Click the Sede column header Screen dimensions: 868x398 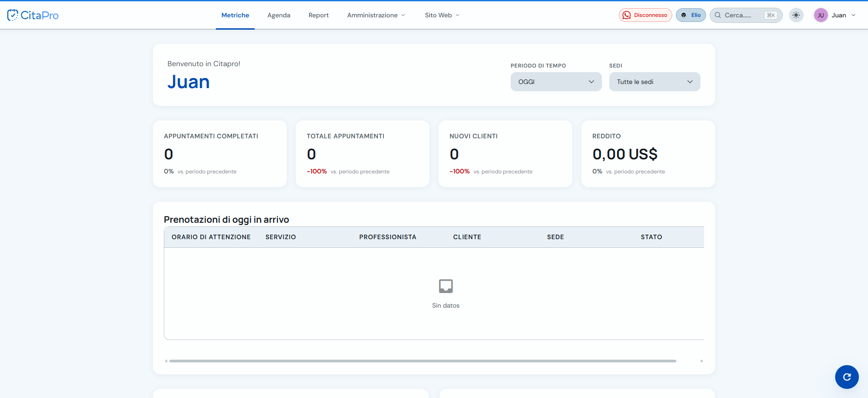555,237
